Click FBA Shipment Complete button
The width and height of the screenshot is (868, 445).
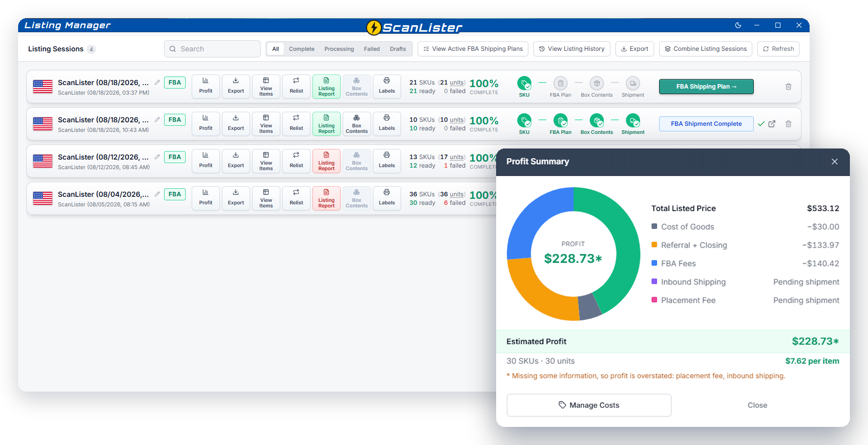[706, 124]
